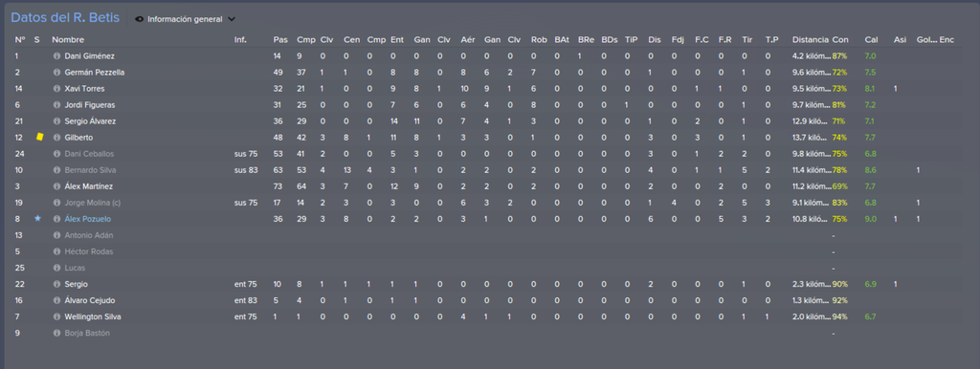The width and height of the screenshot is (980, 369).
Task: Sort table by Fdj column
Action: click(x=678, y=40)
